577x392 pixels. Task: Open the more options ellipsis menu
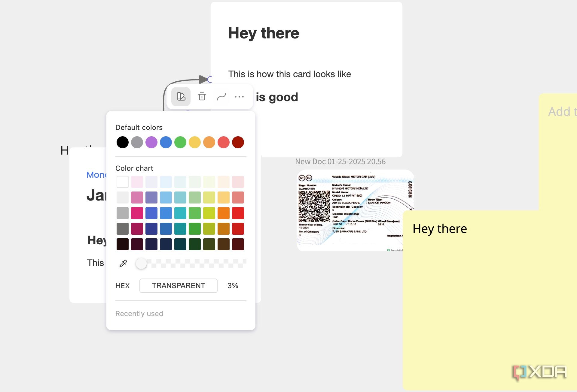click(x=239, y=97)
